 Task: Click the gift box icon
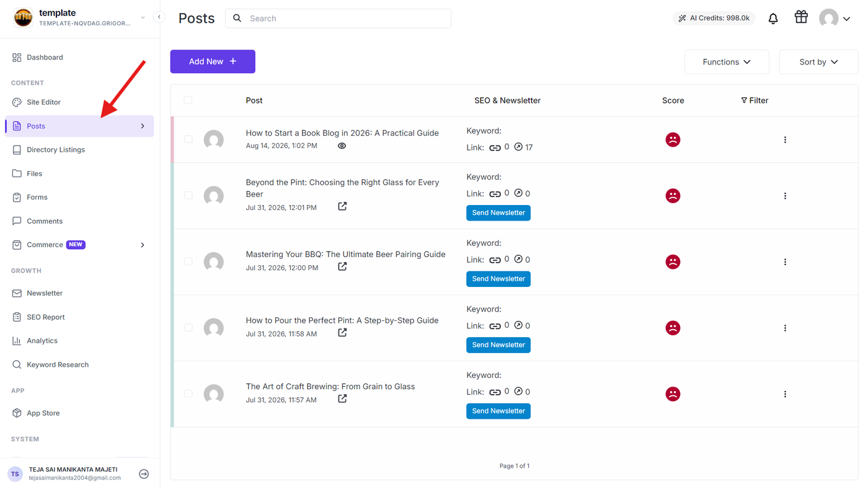[x=801, y=17]
